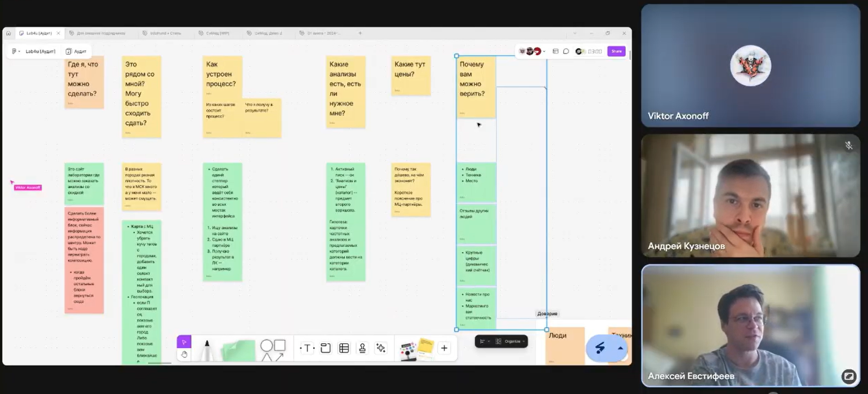This screenshot has width=868, height=394.
Task: Toggle the layout view icon beside comments
Action: tap(556, 51)
